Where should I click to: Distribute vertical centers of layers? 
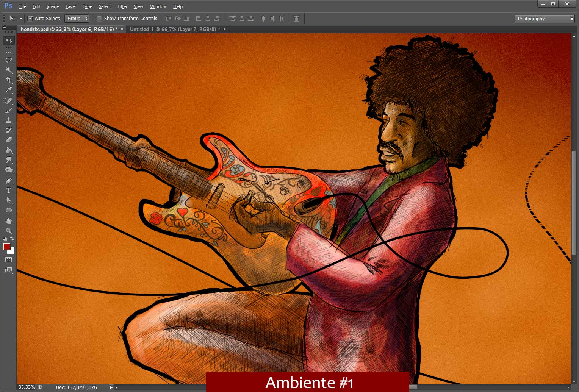click(x=242, y=19)
